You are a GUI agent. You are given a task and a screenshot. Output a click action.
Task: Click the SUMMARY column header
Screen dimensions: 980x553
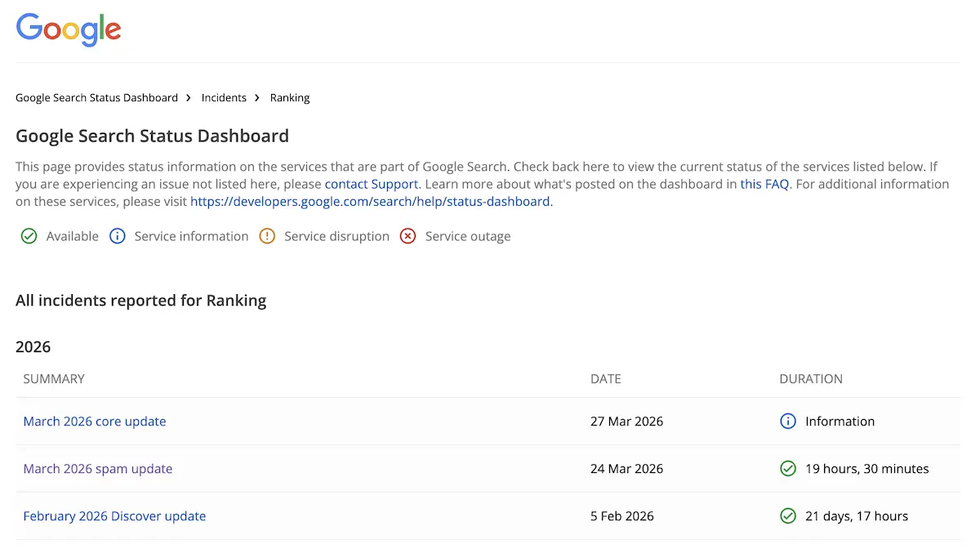(54, 378)
